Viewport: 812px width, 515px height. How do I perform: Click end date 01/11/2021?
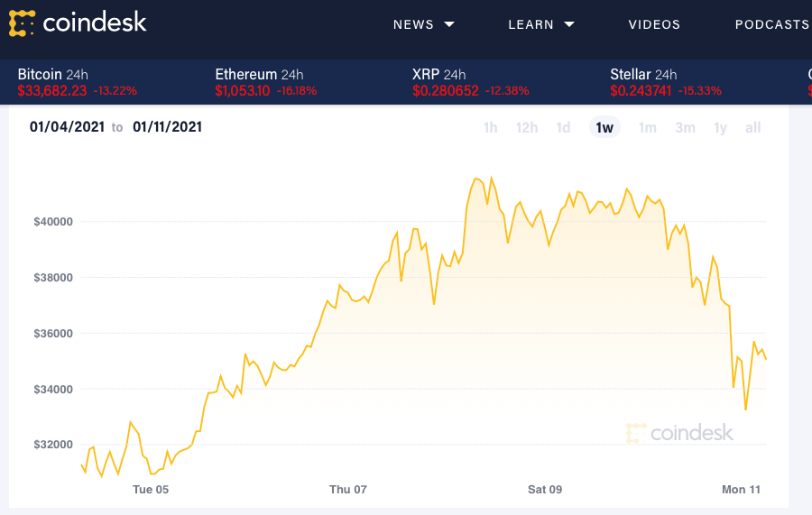click(167, 127)
